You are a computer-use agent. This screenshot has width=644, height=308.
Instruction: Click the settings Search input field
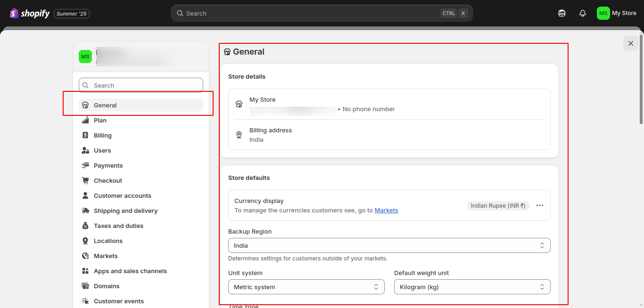[141, 85]
